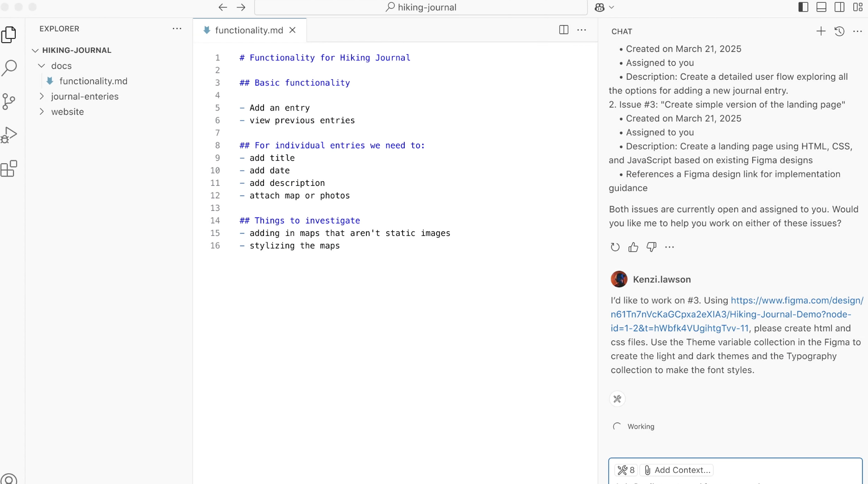The image size is (868, 484).
Task: Click the 'Add an entry' line
Action: [x=275, y=108]
